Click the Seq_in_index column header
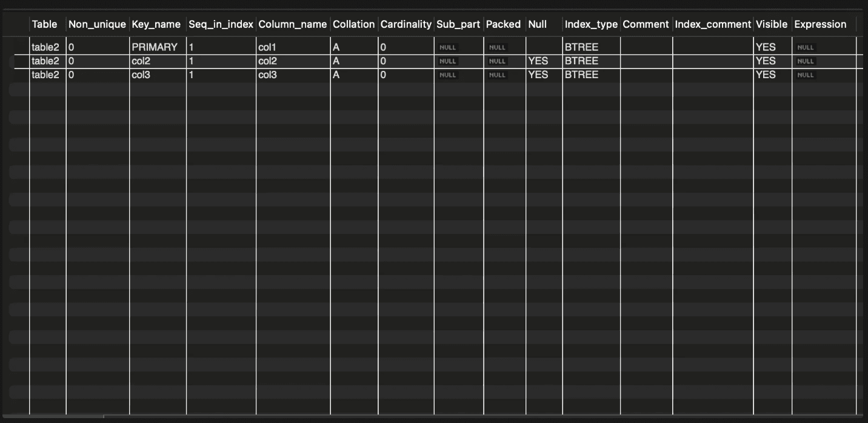This screenshot has height=423, width=868. (221, 24)
